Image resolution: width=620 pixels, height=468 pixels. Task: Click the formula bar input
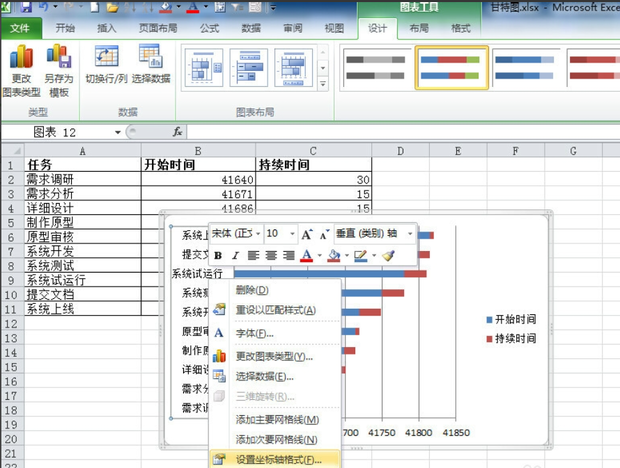(403, 132)
